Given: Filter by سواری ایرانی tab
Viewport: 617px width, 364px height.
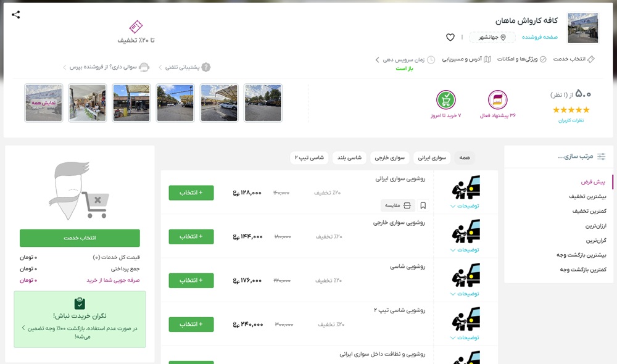Looking at the screenshot, I should 432,158.
